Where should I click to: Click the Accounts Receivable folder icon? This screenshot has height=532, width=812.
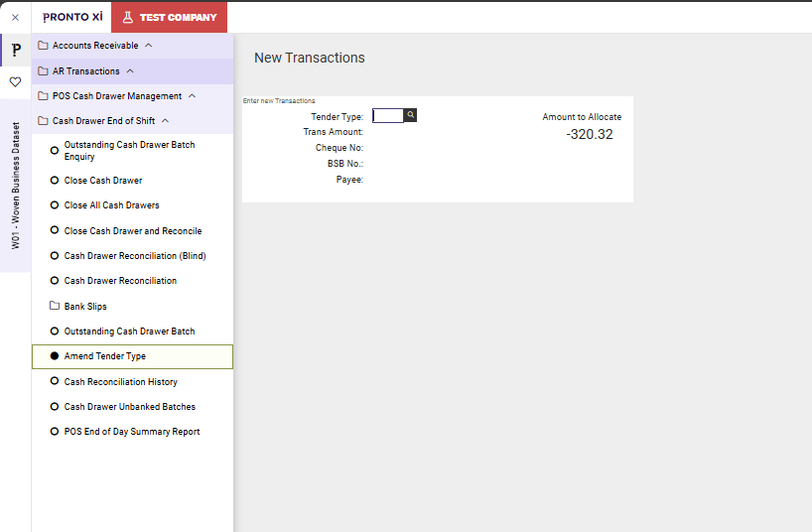[43, 46]
